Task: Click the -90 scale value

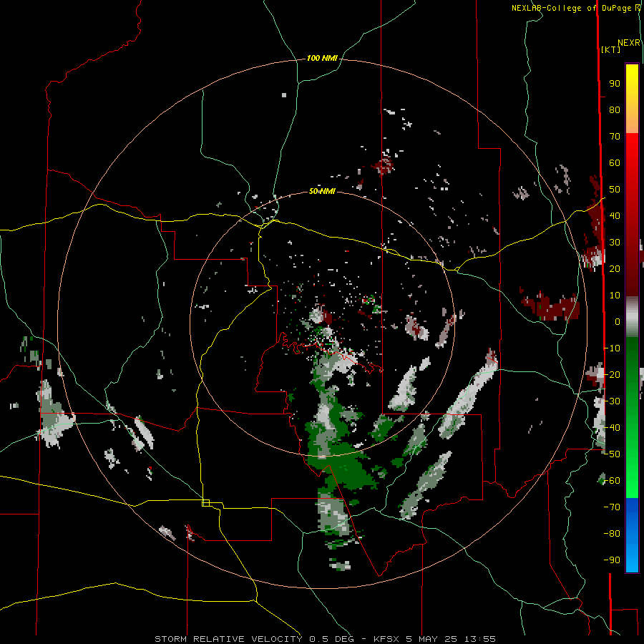Action: tap(613, 560)
